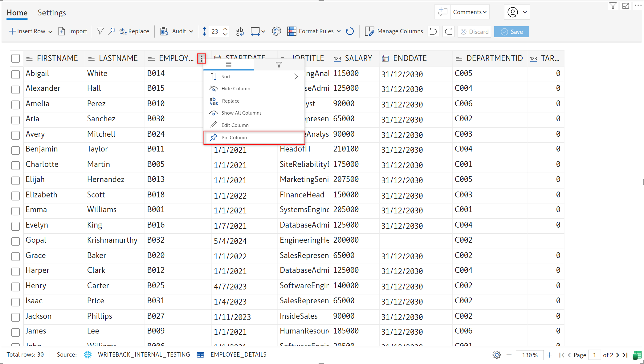Select the row checkbox for Abigail
644x364 pixels.
pos(15,74)
